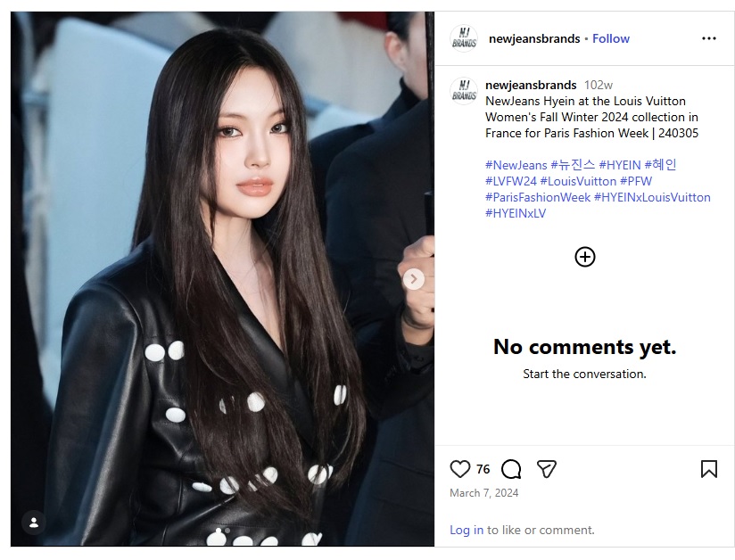The image size is (735, 560).
Task: Follow the newjeansbrands account
Action: click(611, 38)
